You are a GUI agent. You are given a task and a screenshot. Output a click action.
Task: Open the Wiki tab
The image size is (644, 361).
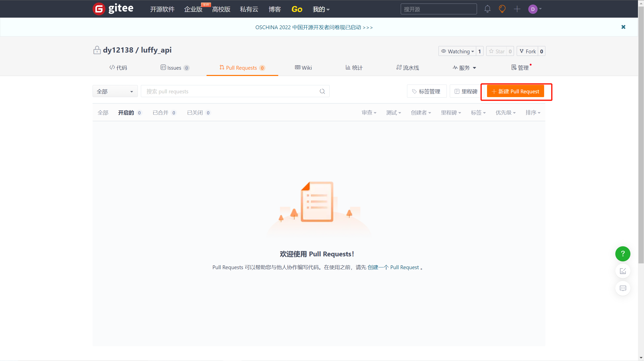pyautogui.click(x=303, y=68)
